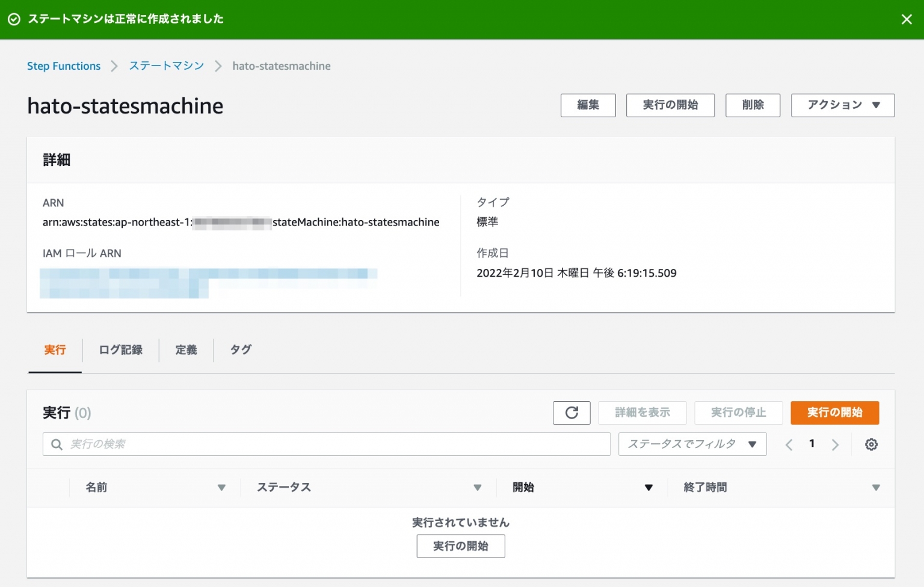Switch to the 定義 tab
Viewport: 924px width, 587px height.
coord(186,350)
